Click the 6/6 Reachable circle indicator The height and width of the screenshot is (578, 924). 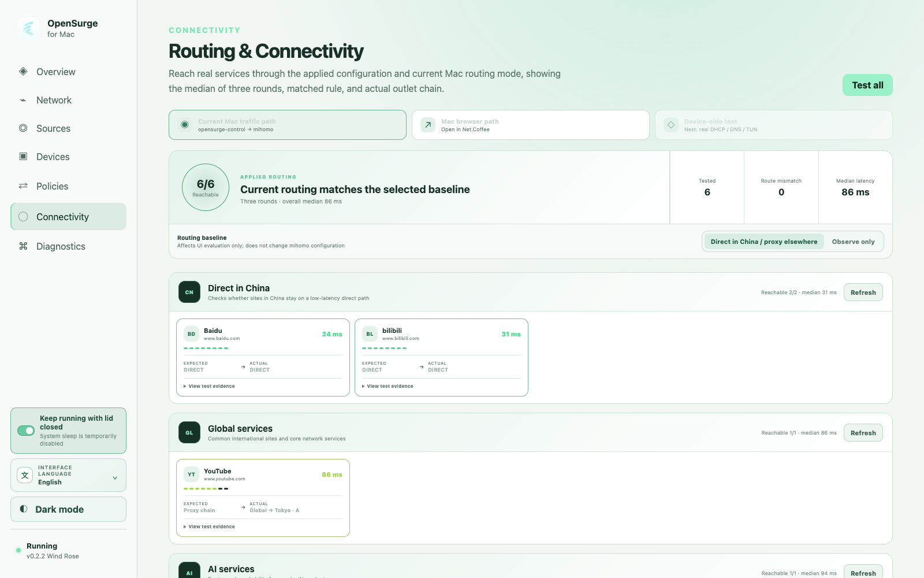pos(206,187)
